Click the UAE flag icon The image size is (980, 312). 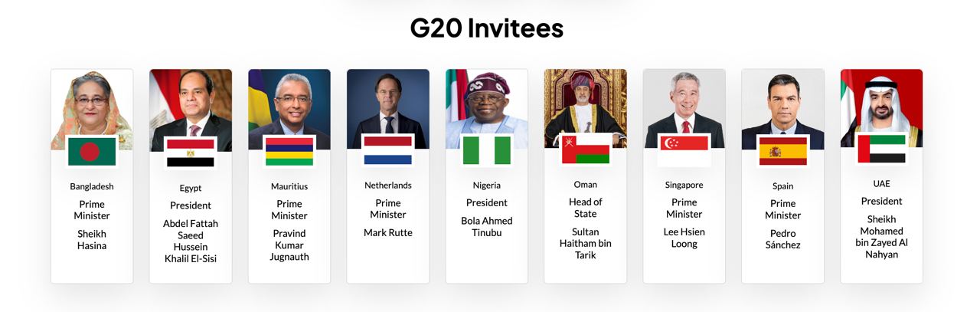tap(881, 149)
